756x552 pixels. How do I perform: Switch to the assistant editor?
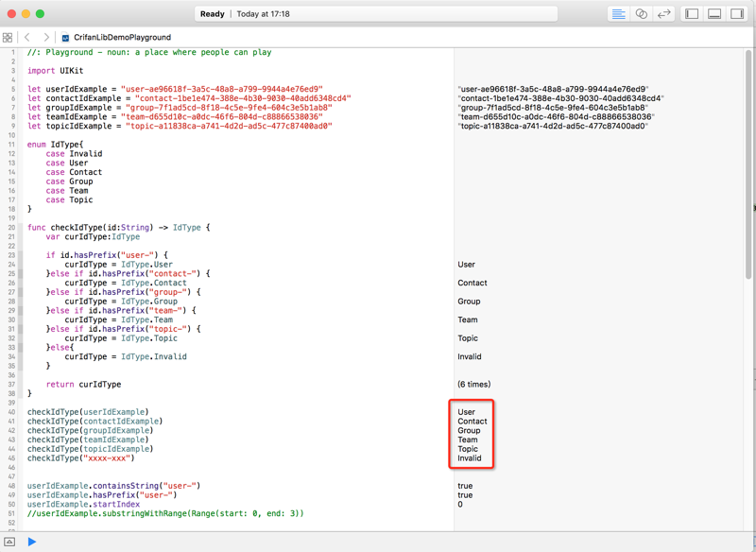point(641,14)
